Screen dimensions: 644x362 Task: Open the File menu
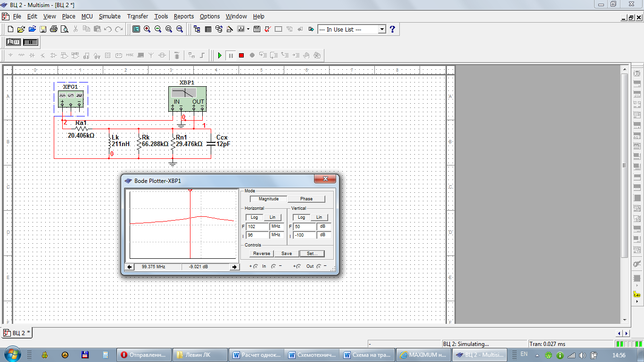pos(17,16)
